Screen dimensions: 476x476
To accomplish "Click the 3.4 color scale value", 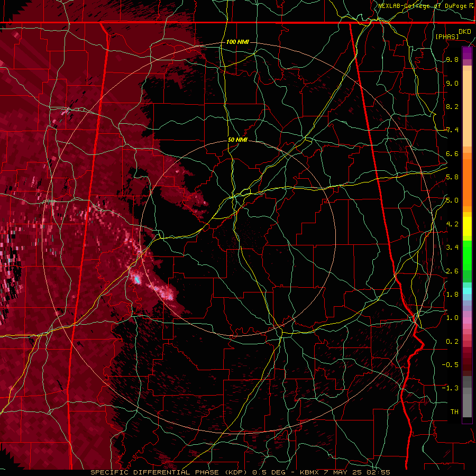I will coord(452,248).
